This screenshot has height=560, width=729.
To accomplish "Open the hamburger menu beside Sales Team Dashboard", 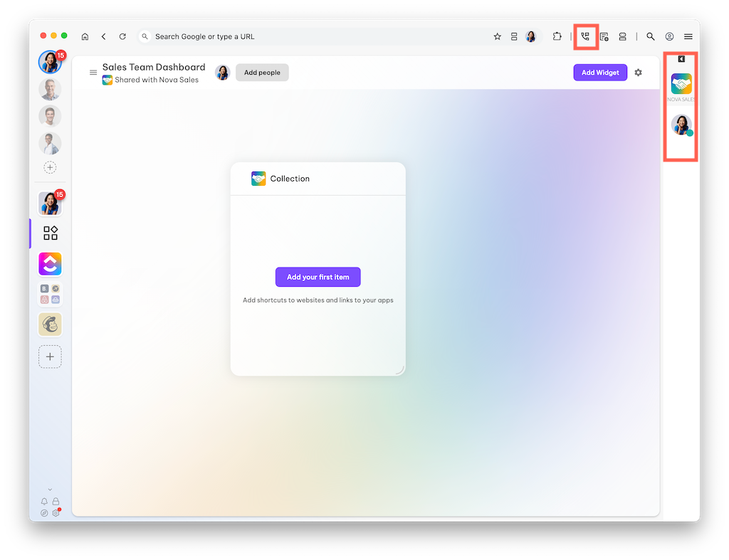I will [93, 73].
